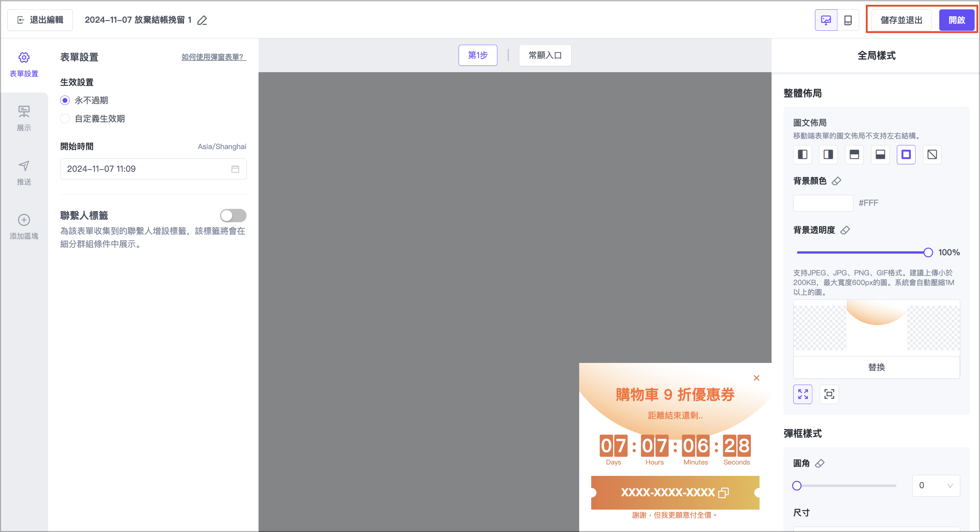This screenshot has width=980, height=532.
Task: Select image-left layout icon
Action: (802, 154)
